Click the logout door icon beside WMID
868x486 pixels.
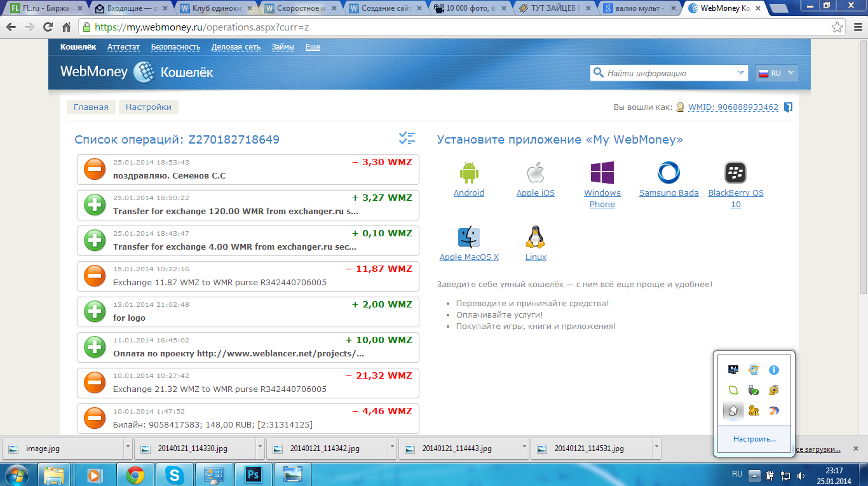tap(788, 107)
